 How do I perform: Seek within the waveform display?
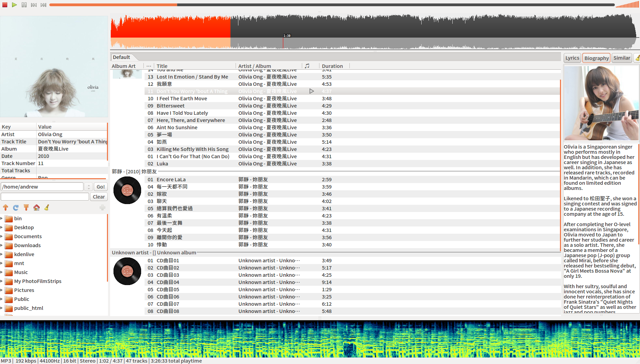pyautogui.click(x=374, y=31)
